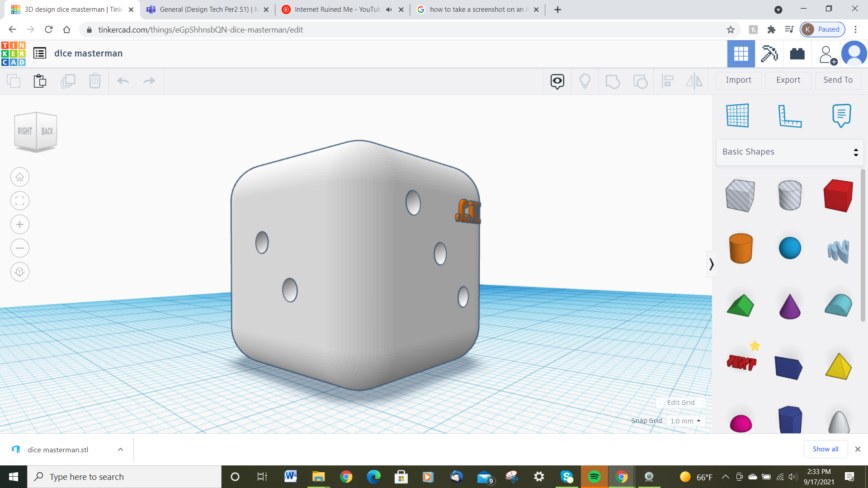The height and width of the screenshot is (488, 868).
Task: Select the navy Polygon shape
Action: 790,420
